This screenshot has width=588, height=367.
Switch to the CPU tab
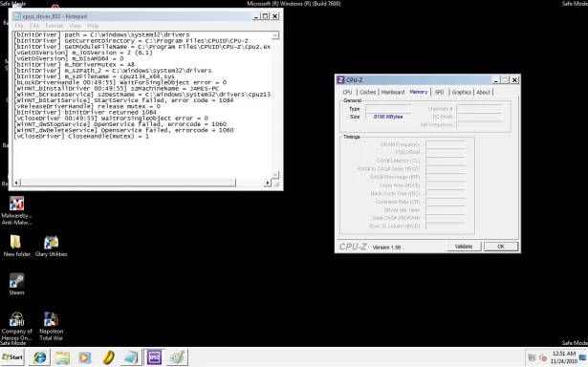tap(347, 92)
